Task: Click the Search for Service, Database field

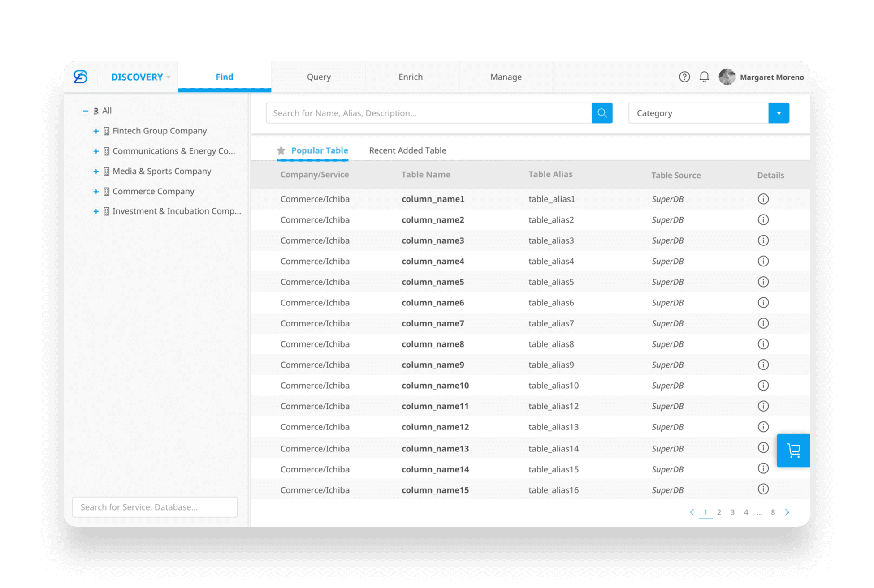Action: 155,507
